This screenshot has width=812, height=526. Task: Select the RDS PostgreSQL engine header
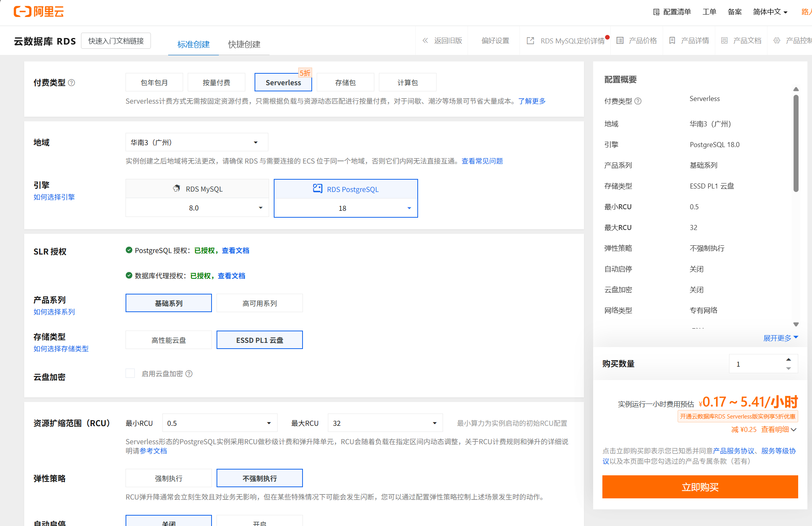(x=346, y=189)
